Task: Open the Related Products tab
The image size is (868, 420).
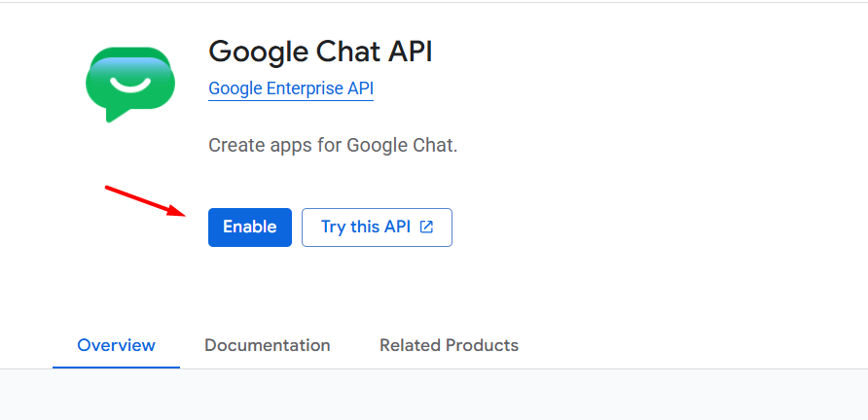Action: tap(449, 346)
